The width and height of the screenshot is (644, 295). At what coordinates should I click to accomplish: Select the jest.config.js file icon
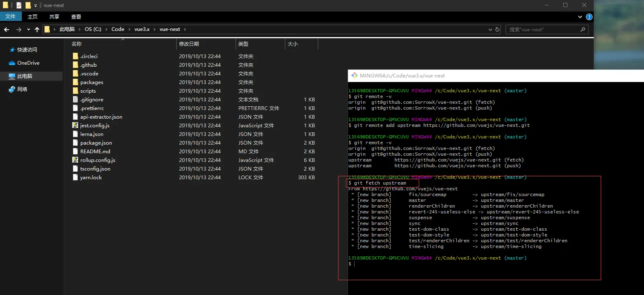tap(75, 125)
